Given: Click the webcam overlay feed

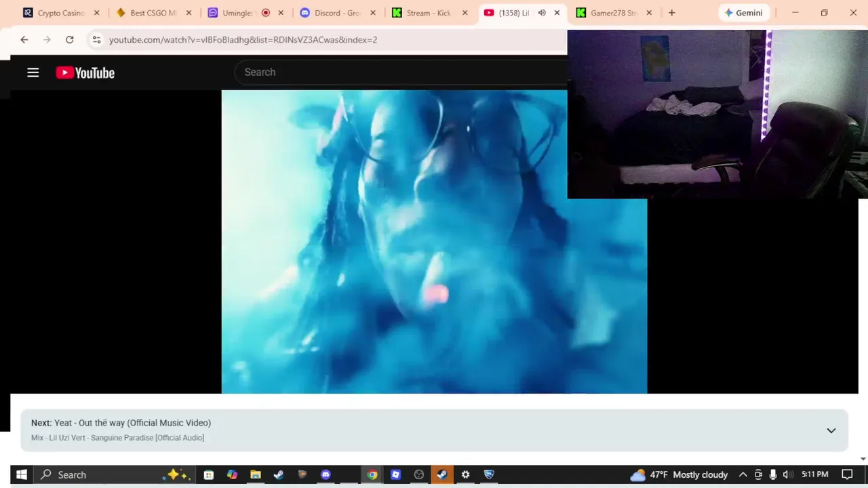Looking at the screenshot, I should coord(717,114).
